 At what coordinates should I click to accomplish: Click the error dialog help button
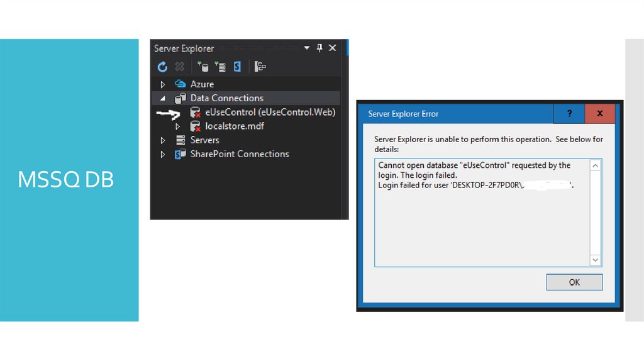pos(569,113)
